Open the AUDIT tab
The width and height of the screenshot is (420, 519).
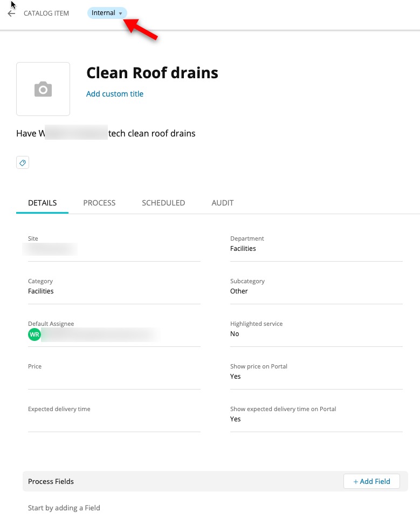click(223, 203)
